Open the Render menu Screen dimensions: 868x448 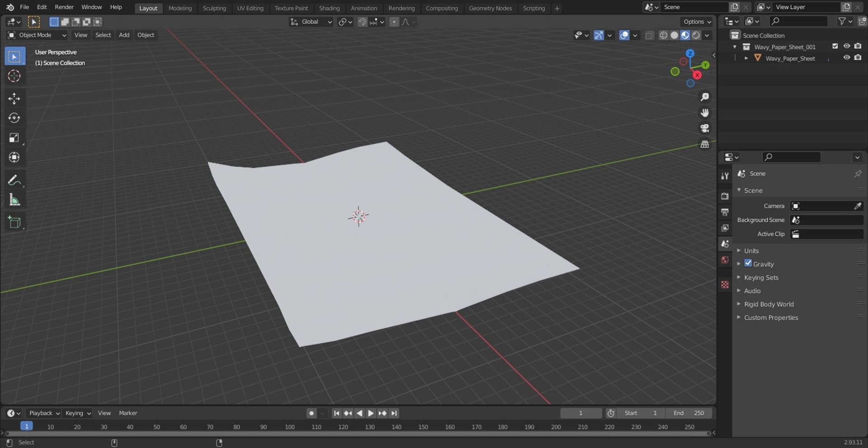pos(64,7)
